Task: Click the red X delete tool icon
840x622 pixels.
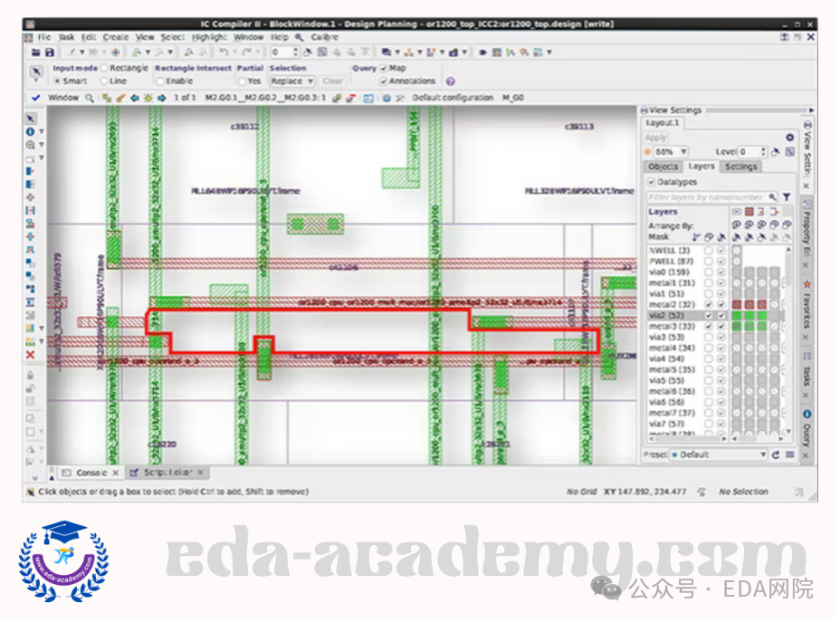Action: pyautogui.click(x=31, y=355)
